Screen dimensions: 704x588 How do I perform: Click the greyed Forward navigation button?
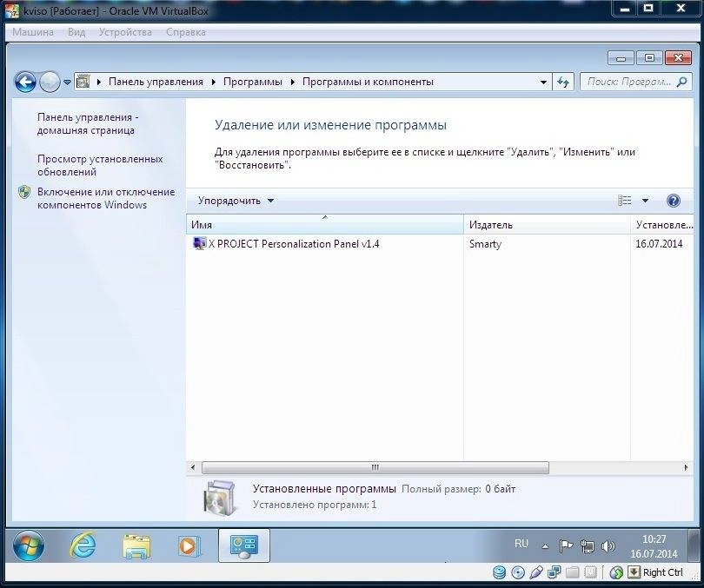[50, 83]
